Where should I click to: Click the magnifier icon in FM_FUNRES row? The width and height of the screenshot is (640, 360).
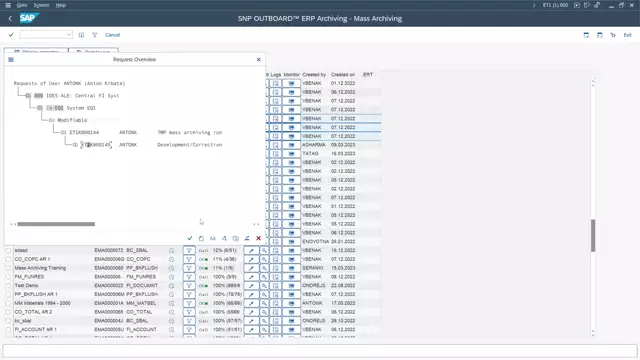pyautogui.click(x=264, y=277)
